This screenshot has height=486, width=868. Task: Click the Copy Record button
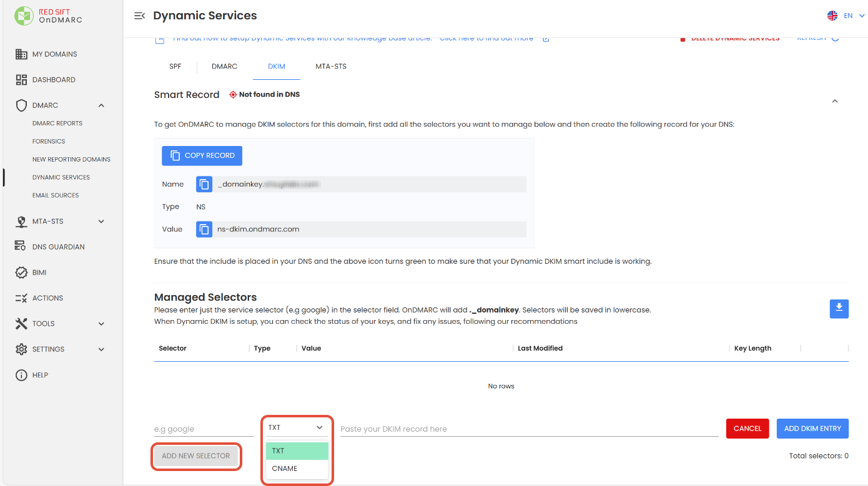tap(202, 155)
